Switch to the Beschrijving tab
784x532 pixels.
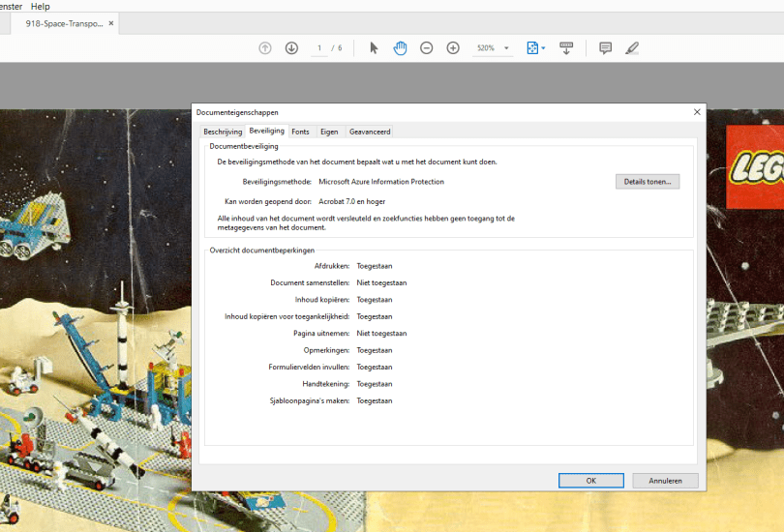point(223,132)
